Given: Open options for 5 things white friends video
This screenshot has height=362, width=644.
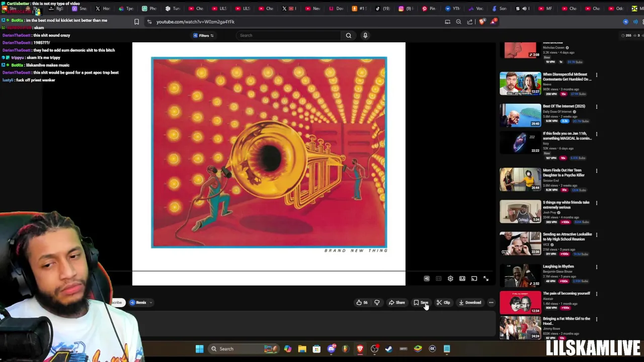Looking at the screenshot, I should [x=597, y=203].
